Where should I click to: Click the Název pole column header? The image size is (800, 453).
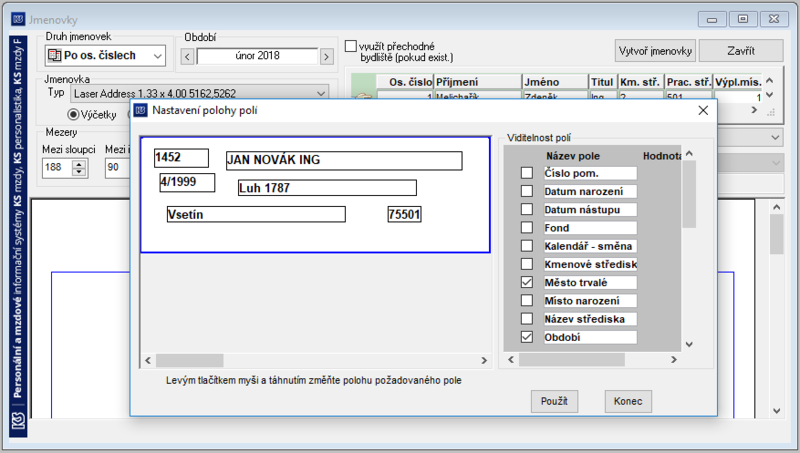pyautogui.click(x=573, y=156)
